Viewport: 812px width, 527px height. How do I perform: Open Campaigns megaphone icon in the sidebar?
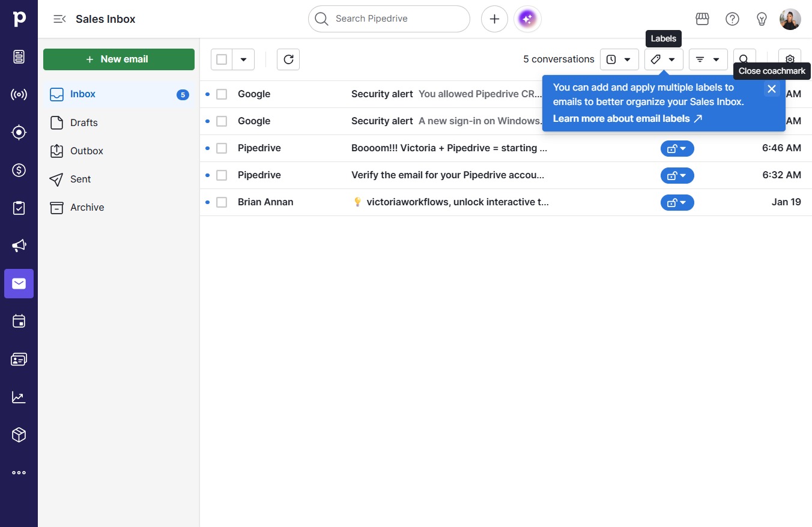tap(19, 245)
